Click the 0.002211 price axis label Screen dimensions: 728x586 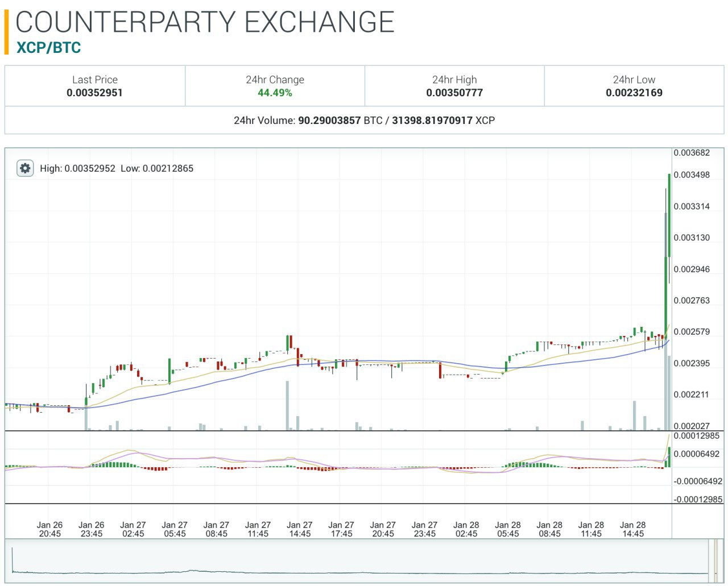692,394
